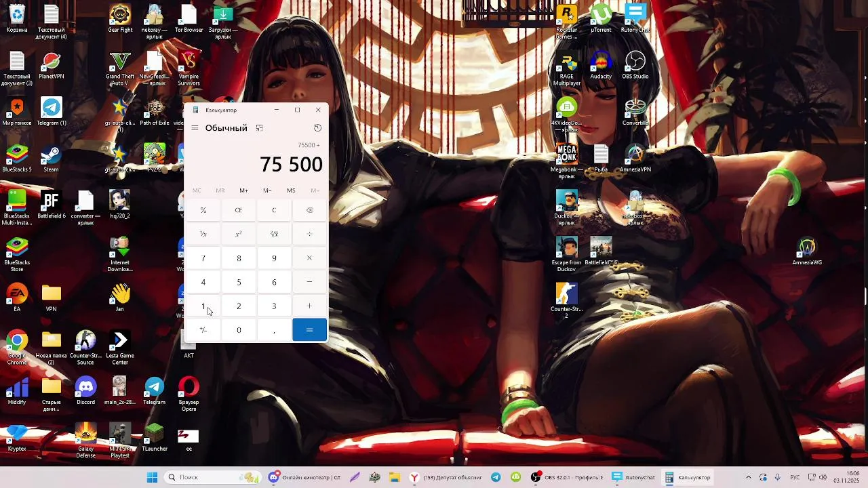Click the decimal comma key
This screenshot has width=868, height=488.
click(274, 329)
